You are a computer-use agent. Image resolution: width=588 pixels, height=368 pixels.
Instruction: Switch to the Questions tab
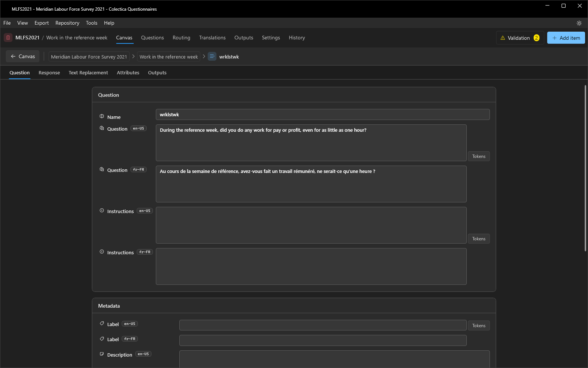coord(153,38)
